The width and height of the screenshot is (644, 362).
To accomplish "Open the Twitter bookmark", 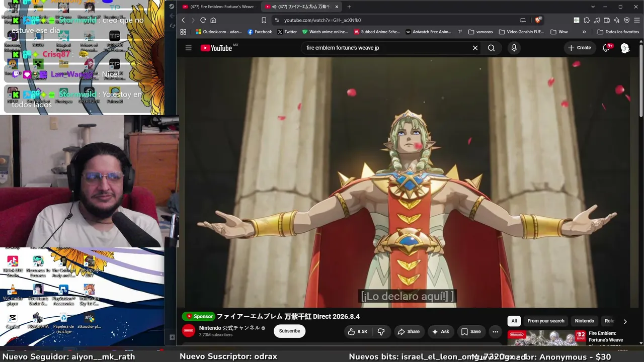I will (287, 32).
